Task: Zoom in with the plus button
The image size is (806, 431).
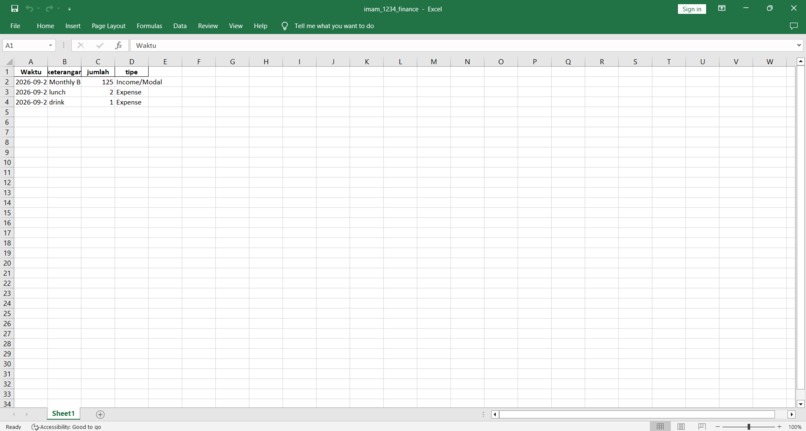Action: click(x=779, y=427)
